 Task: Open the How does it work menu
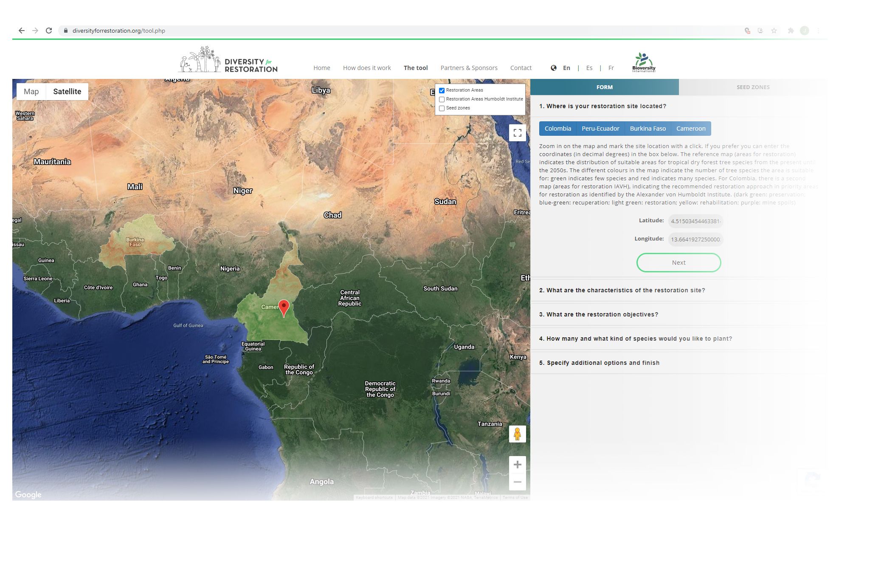point(366,68)
